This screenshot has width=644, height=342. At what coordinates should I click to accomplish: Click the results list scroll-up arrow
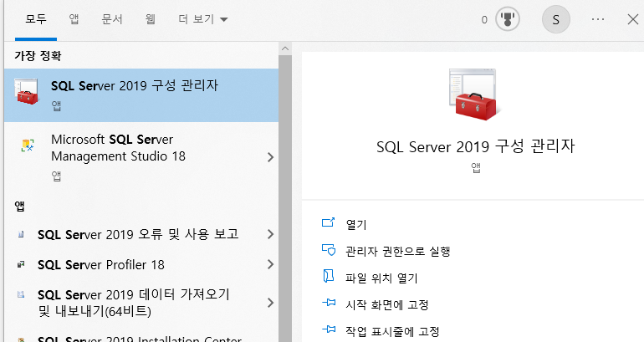coord(285,48)
